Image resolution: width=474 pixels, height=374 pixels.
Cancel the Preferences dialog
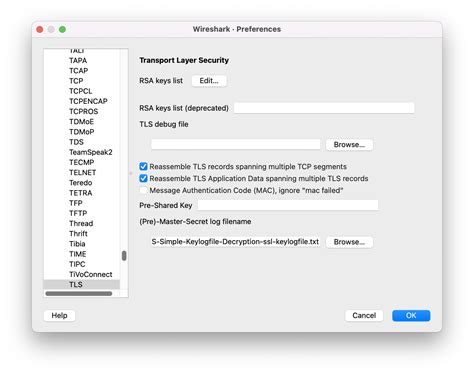point(364,315)
